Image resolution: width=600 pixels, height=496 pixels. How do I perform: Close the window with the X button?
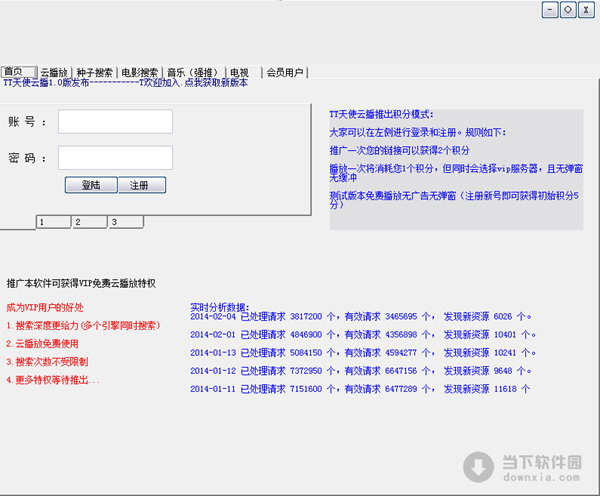[x=584, y=10]
